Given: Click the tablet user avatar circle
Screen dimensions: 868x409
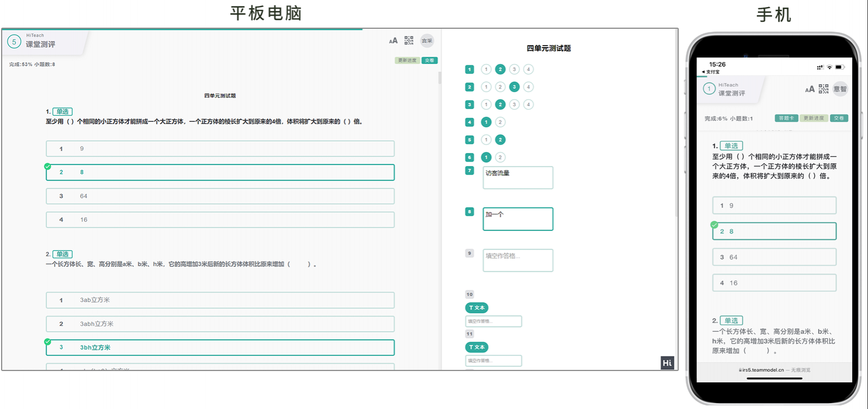Looking at the screenshot, I should click(x=427, y=41).
